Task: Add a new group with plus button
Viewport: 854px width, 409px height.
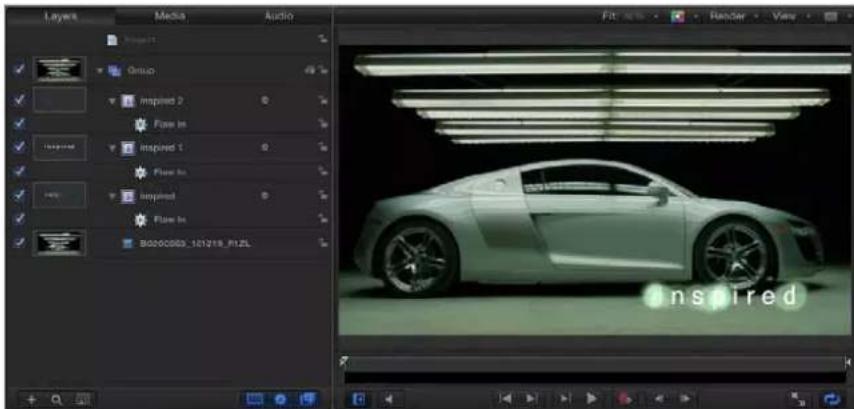Action: tap(31, 399)
